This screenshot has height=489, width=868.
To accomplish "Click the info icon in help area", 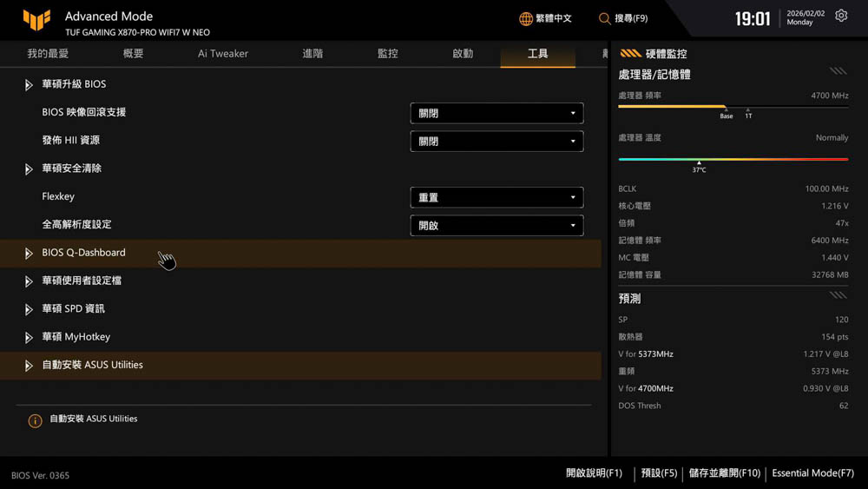I will (35, 420).
